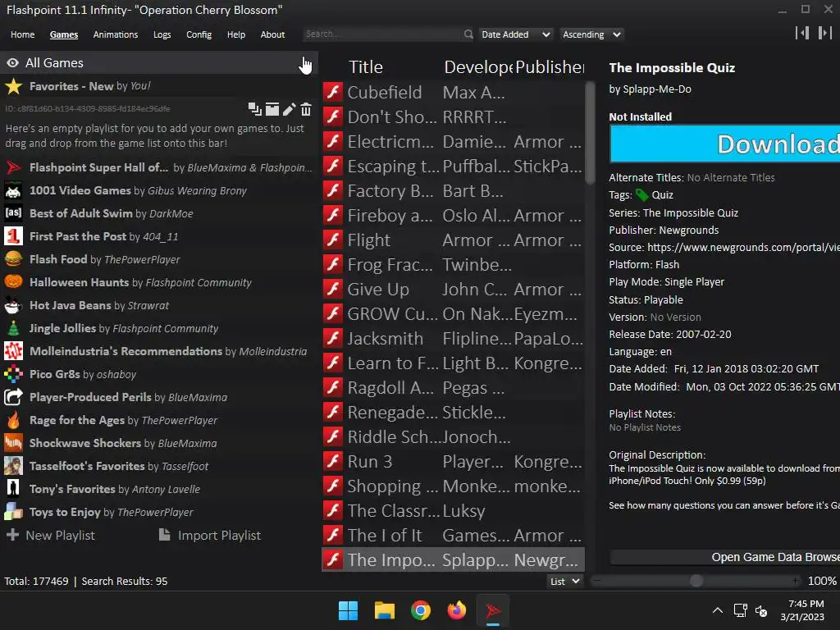Screen dimensions: 840x630
Task: Open File Explorer from taskbar
Action: tap(385, 610)
